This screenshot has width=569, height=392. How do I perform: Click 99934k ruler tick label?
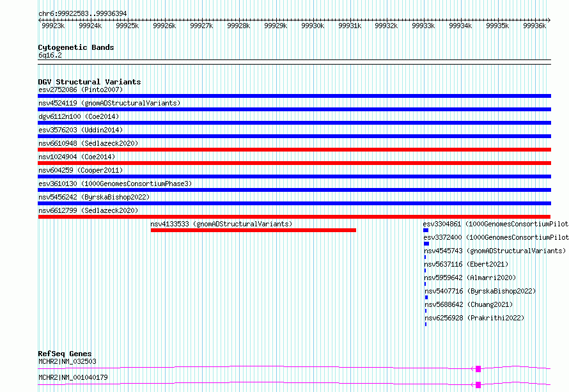[460, 26]
